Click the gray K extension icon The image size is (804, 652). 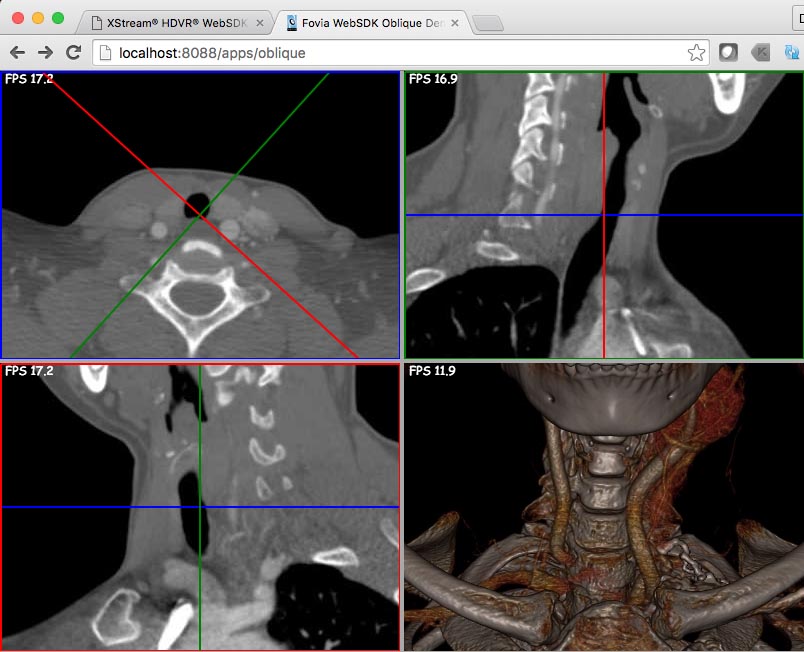(x=760, y=53)
